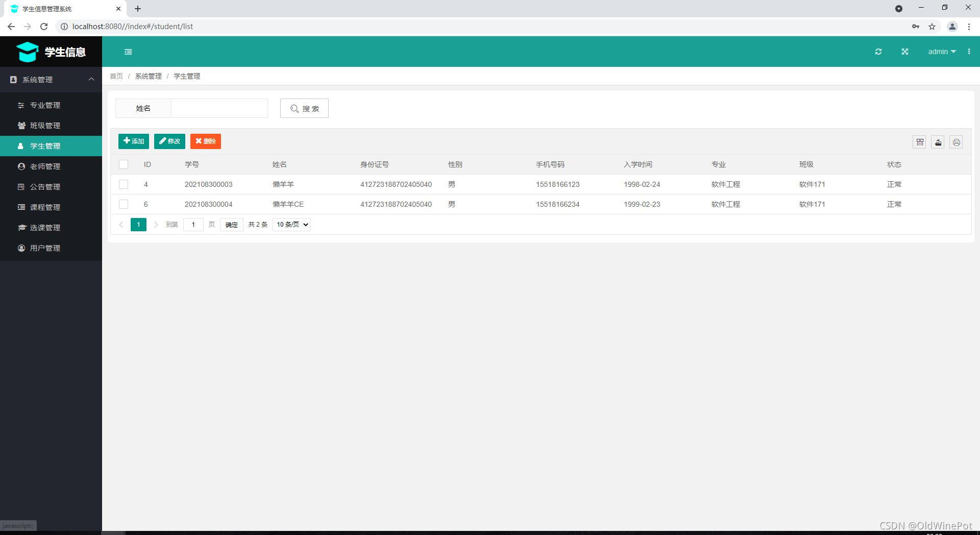Viewport: 980px width, 535px height.
Task: Open the header vertical dots menu
Action: tap(969, 52)
